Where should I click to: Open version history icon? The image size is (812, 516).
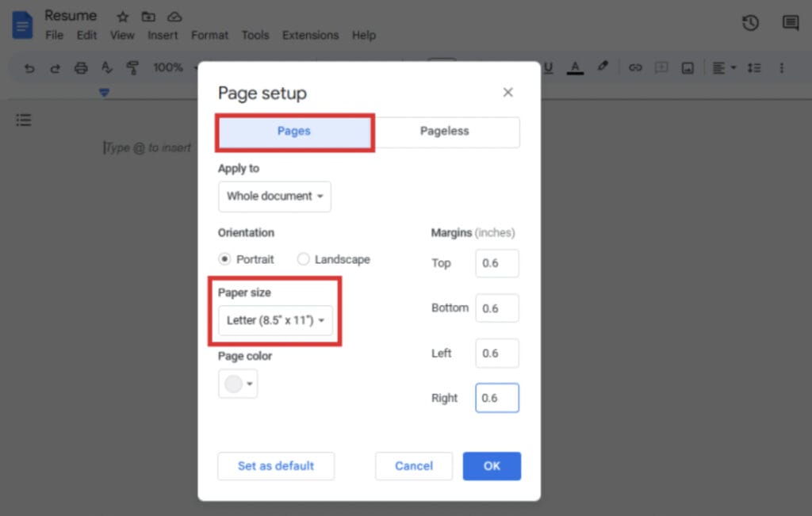pyautogui.click(x=750, y=23)
